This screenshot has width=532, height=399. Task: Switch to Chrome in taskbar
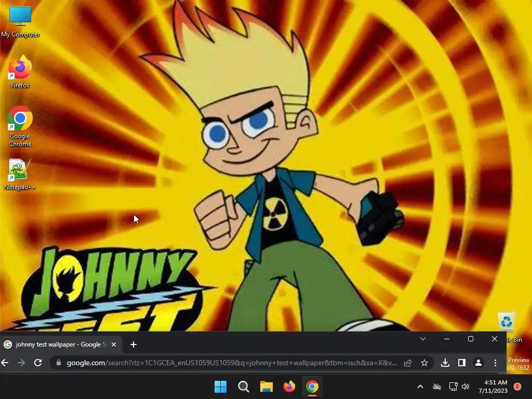point(312,387)
